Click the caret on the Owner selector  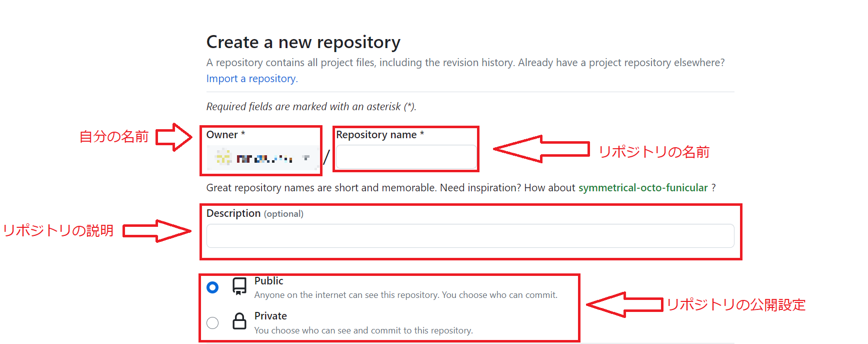(306, 158)
